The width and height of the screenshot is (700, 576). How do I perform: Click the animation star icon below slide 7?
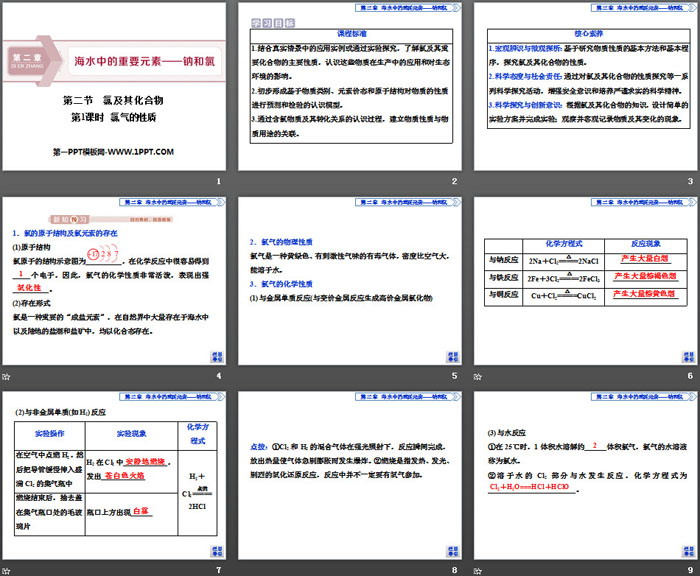click(6, 571)
